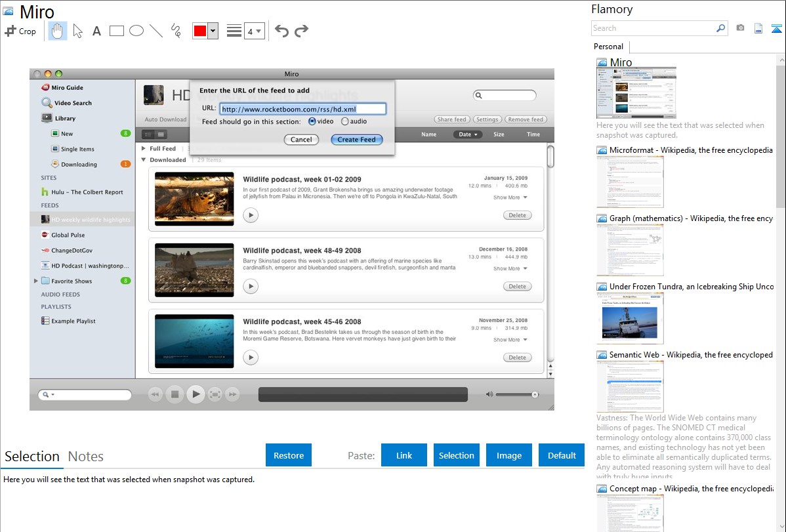Redo the last undone edit
786x532 pixels.
point(301,31)
